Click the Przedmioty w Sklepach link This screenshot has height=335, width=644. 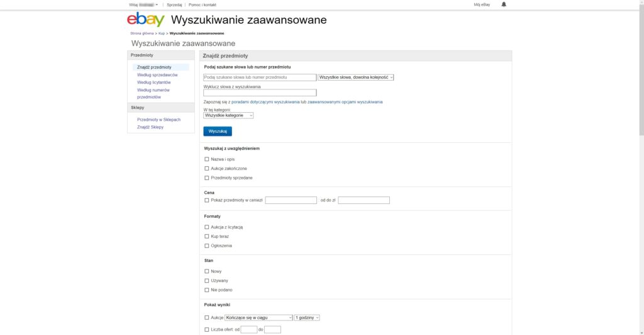(x=158, y=120)
